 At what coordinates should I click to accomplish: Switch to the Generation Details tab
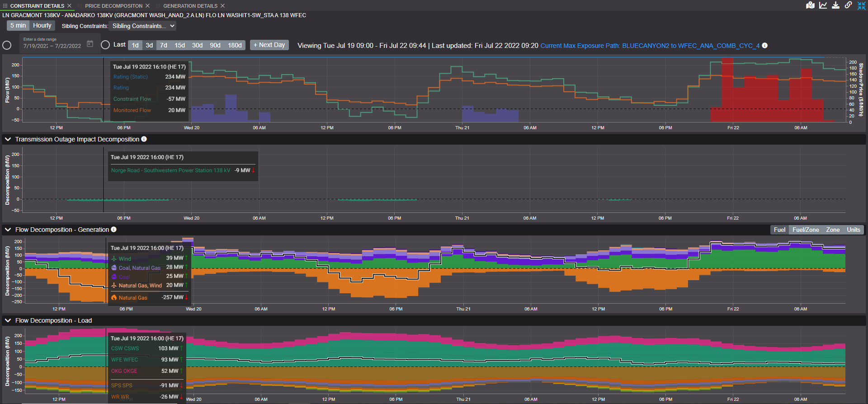click(x=190, y=6)
